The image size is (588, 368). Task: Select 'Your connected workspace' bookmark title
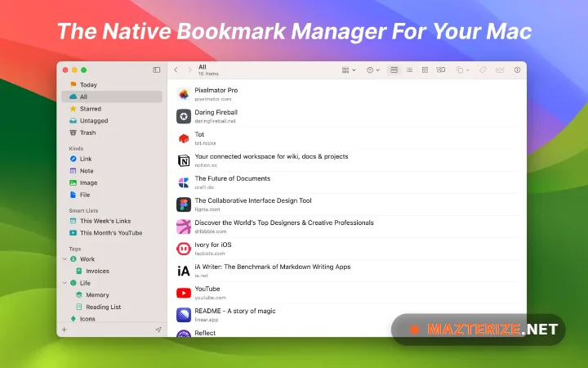tap(271, 156)
